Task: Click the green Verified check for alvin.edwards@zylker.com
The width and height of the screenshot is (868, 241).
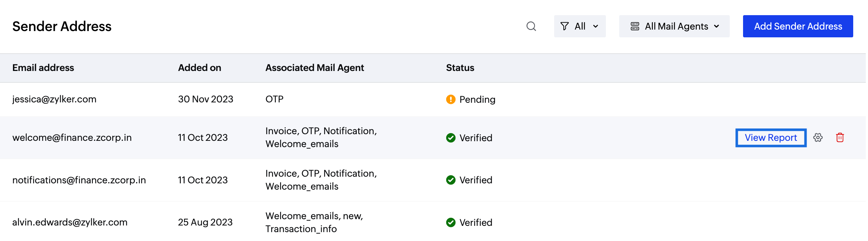Action: [451, 223]
